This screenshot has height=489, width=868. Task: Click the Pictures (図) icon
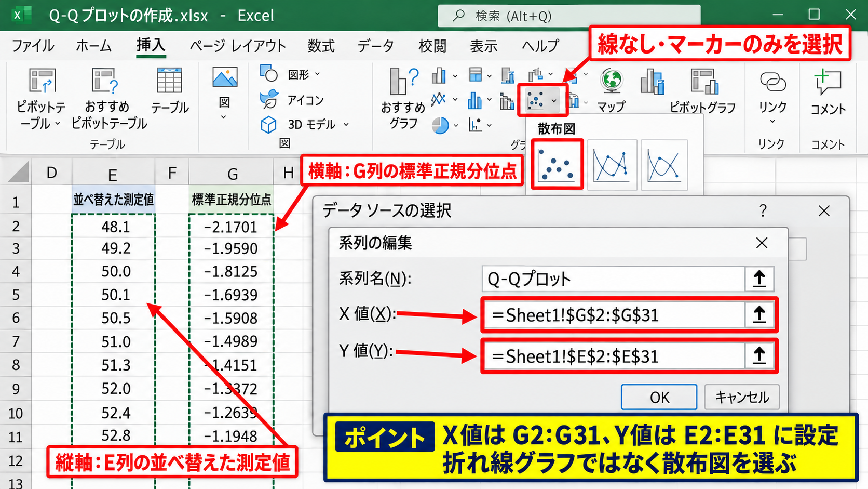pos(225,78)
